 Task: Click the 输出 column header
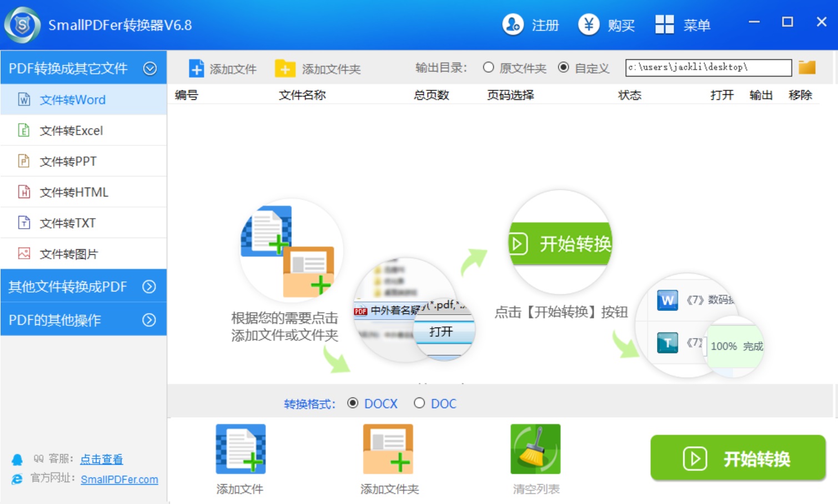(x=761, y=95)
